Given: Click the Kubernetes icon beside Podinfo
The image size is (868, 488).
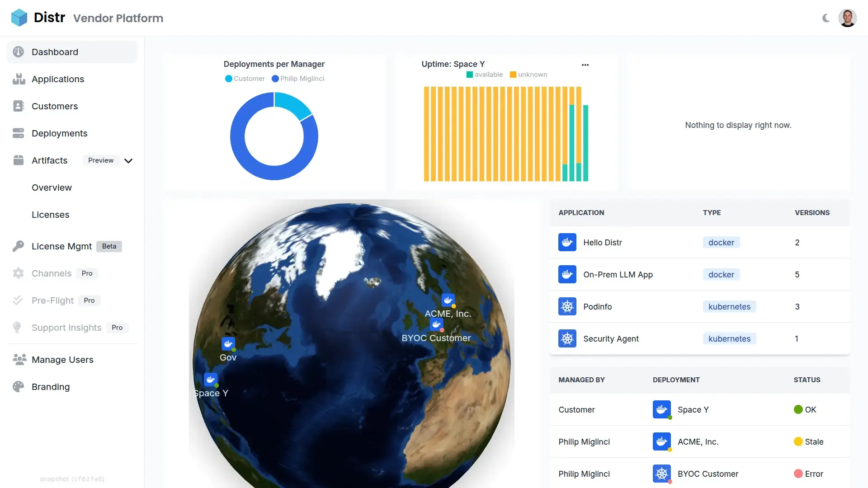Looking at the screenshot, I should [567, 306].
